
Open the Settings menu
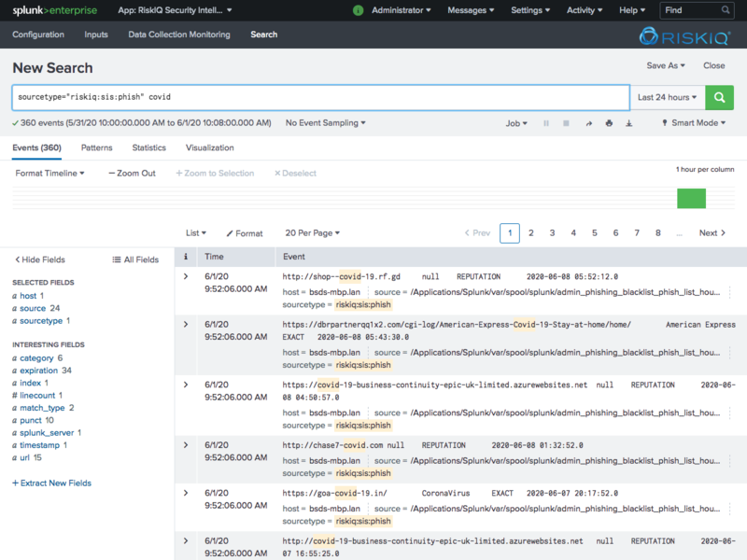click(x=530, y=10)
